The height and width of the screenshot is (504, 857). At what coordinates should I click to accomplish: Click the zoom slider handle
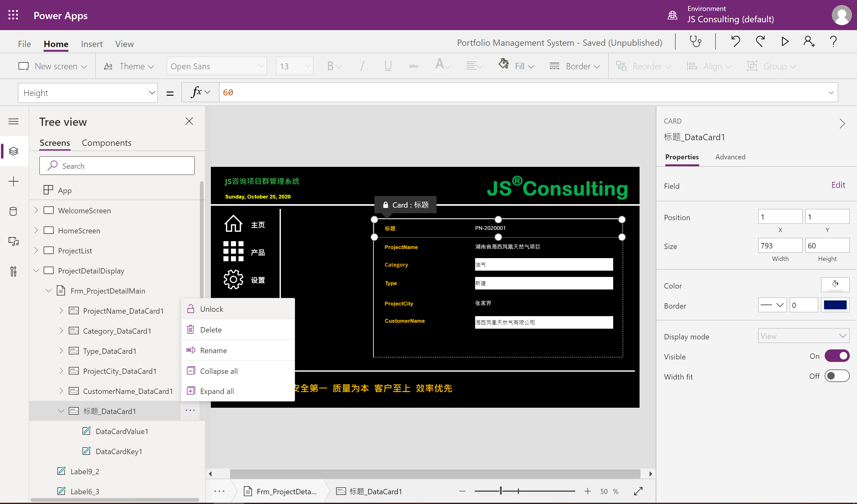[501, 491]
